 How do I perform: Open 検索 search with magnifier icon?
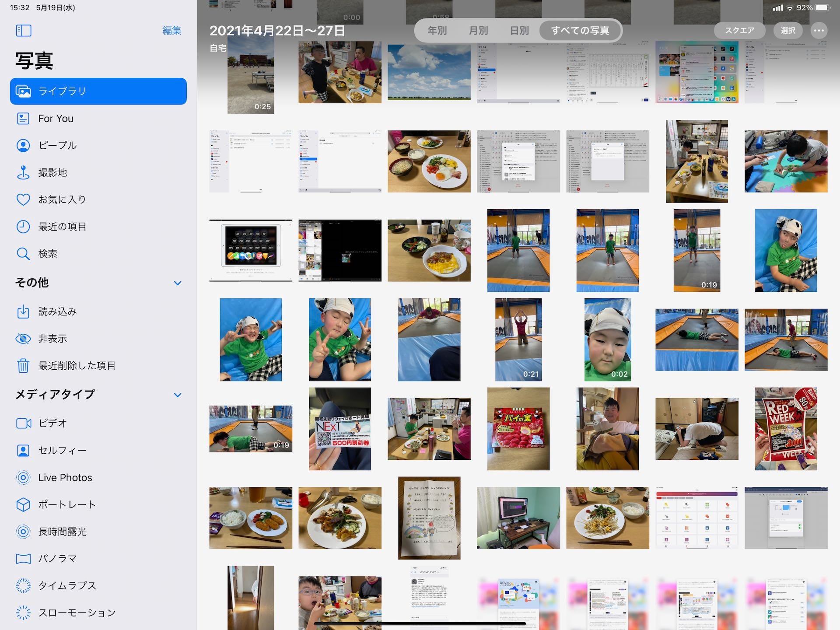(x=47, y=254)
